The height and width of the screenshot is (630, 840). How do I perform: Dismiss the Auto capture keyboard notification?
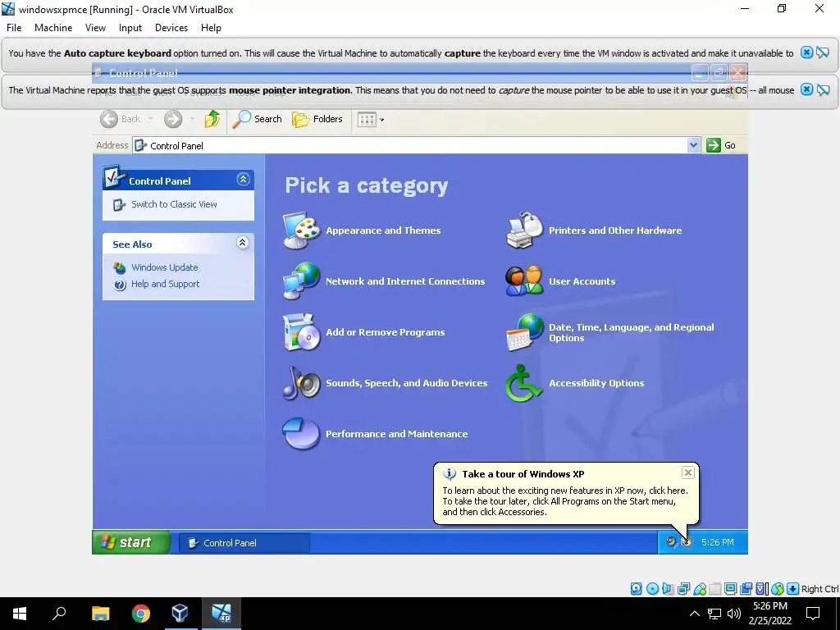point(806,52)
